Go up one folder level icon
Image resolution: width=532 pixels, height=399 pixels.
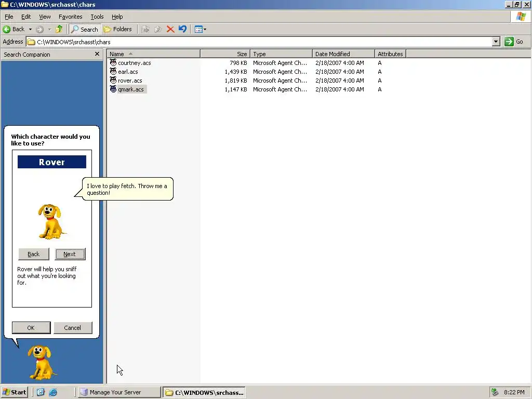pos(59,29)
